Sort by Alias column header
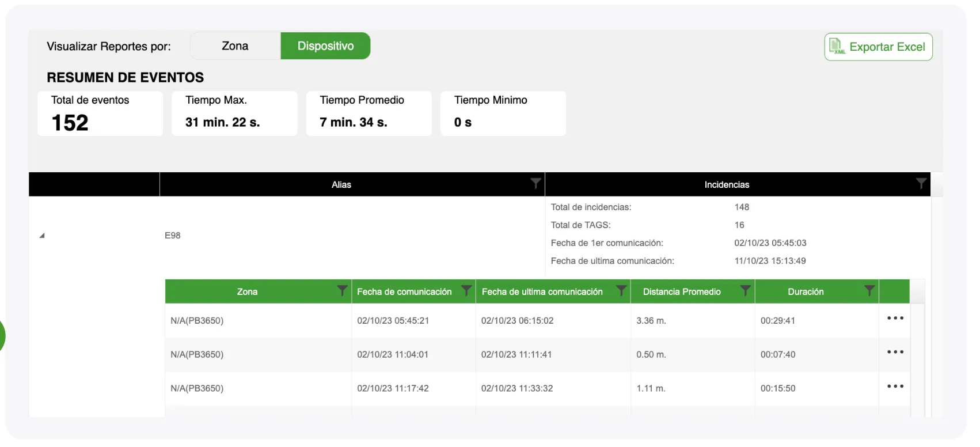 341,184
